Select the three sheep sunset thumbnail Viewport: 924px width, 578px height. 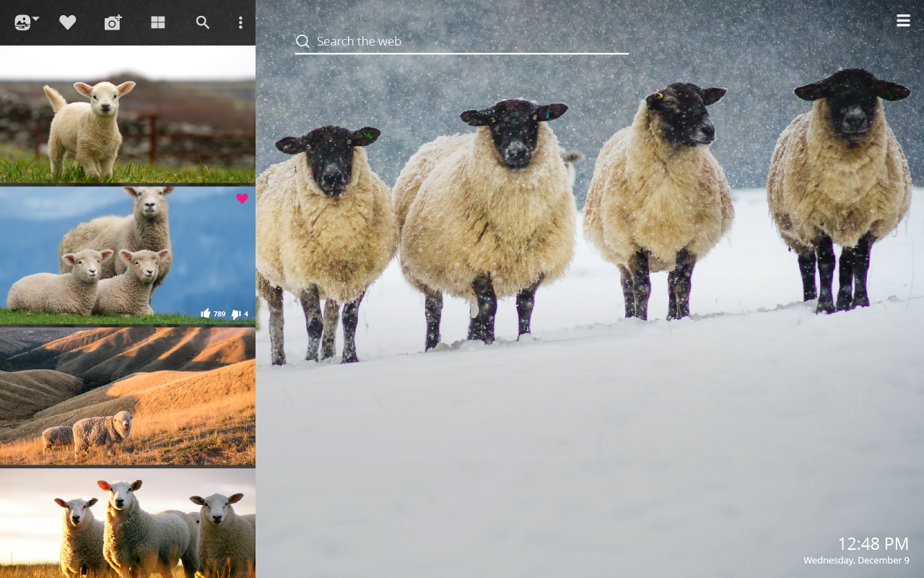(127, 523)
